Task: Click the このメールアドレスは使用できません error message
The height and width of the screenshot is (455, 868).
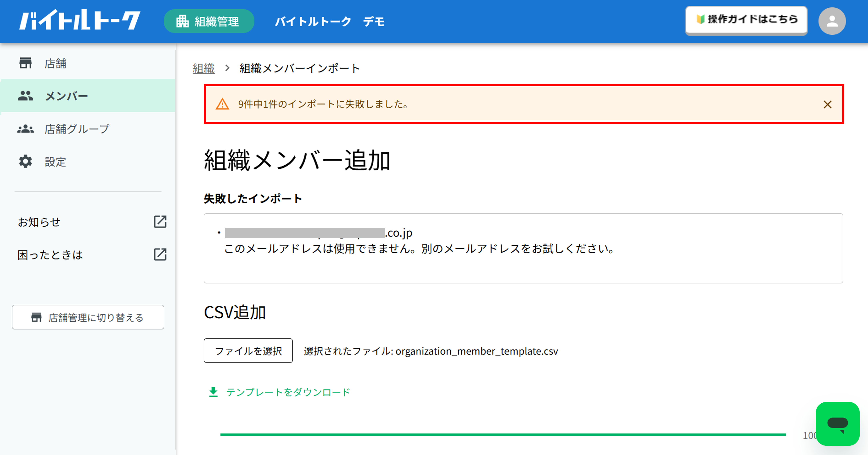Action: pos(420,249)
